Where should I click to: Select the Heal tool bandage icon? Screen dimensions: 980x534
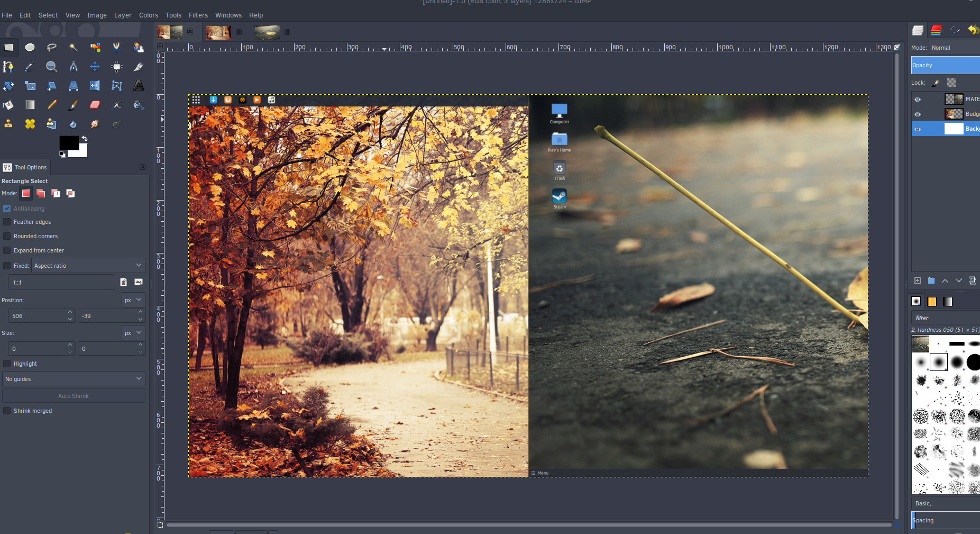pos(30,124)
